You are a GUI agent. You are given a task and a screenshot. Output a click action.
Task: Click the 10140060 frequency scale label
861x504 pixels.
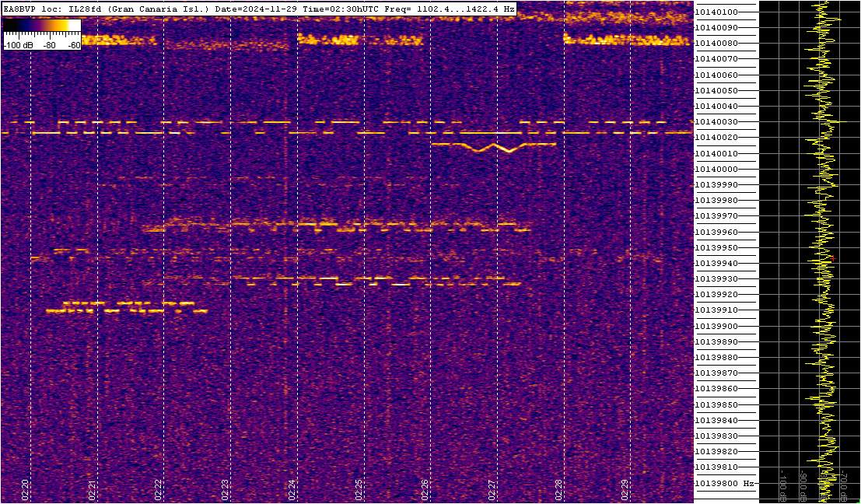click(x=716, y=75)
